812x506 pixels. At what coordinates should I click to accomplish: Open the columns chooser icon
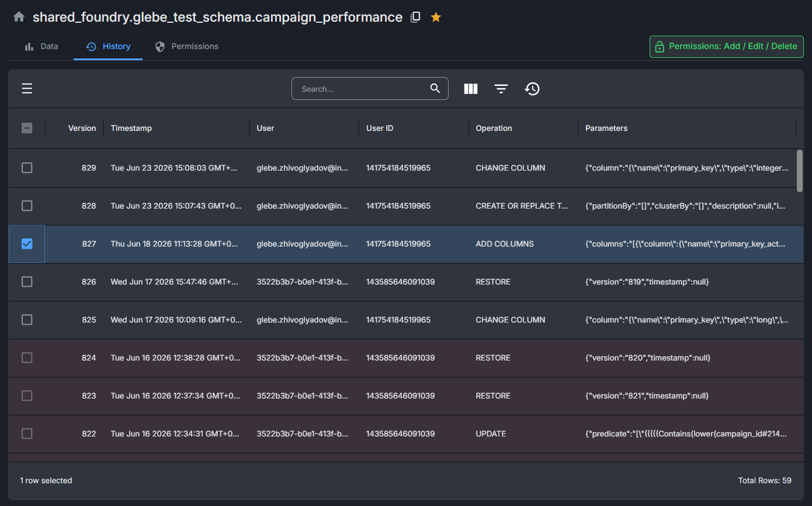click(x=471, y=89)
